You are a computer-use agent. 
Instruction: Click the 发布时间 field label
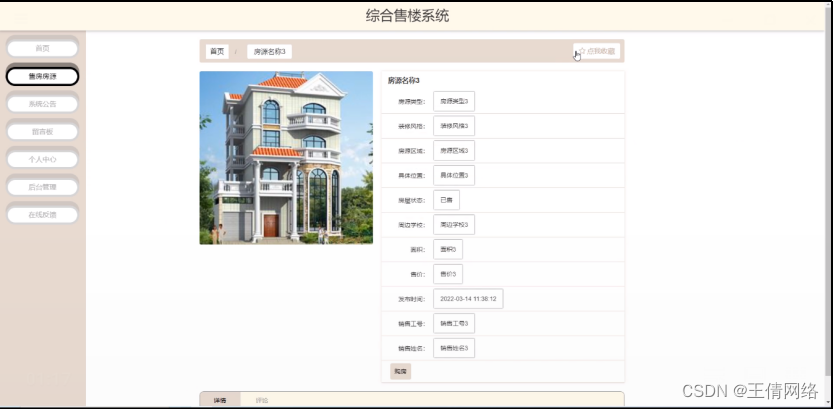click(x=412, y=299)
